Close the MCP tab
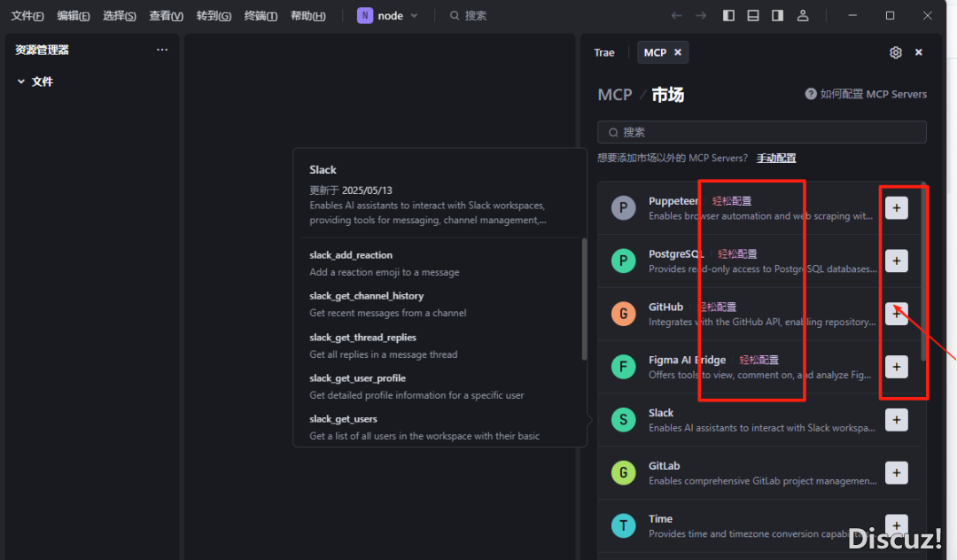957x560 pixels. (678, 52)
